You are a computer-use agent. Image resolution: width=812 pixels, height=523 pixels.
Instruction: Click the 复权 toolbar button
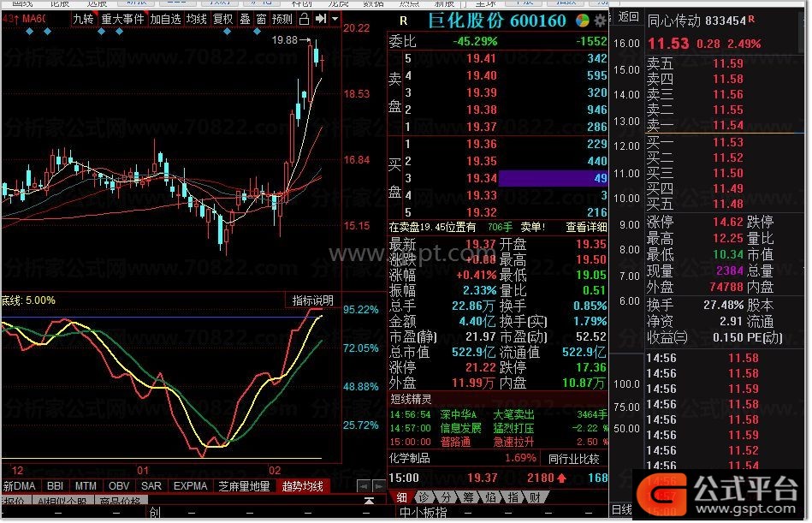tap(222, 19)
